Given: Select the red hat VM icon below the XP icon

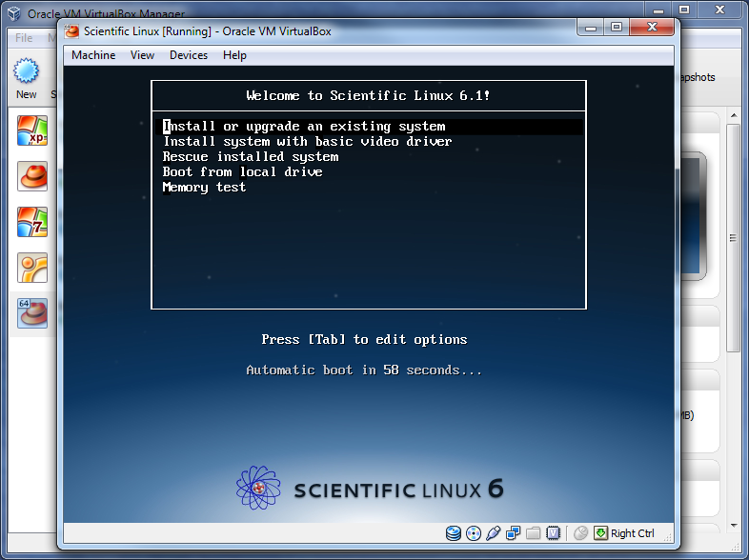Looking at the screenshot, I should coord(32,176).
